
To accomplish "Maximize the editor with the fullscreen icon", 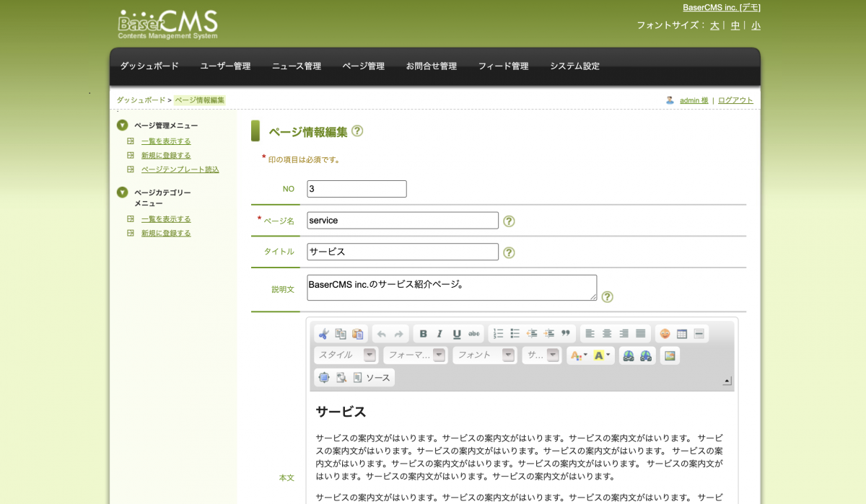I will coord(323,378).
